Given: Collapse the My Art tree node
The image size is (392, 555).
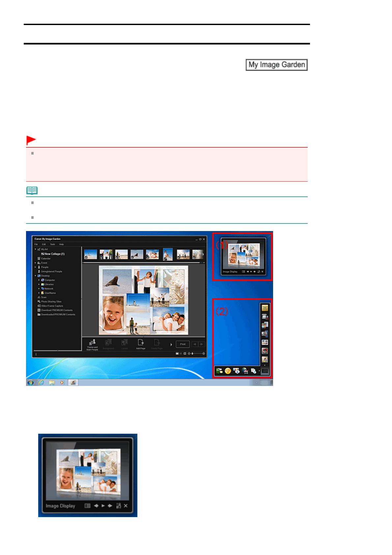Looking at the screenshot, I should [36, 249].
